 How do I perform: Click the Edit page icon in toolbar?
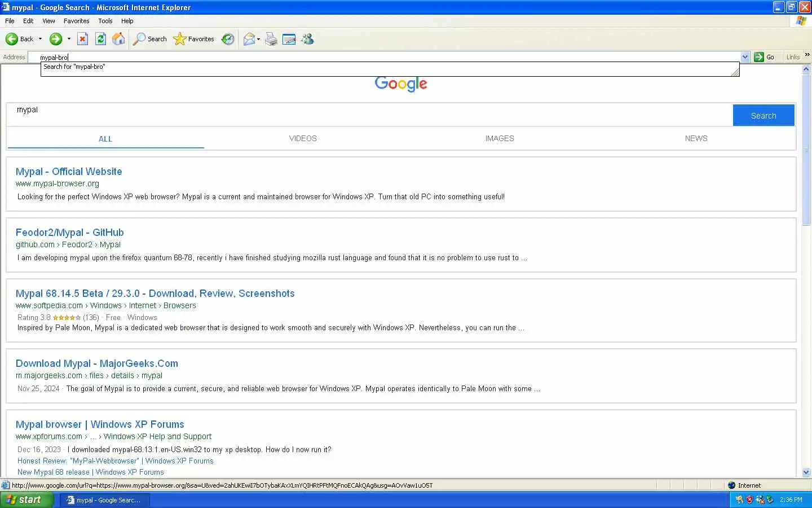[289, 39]
